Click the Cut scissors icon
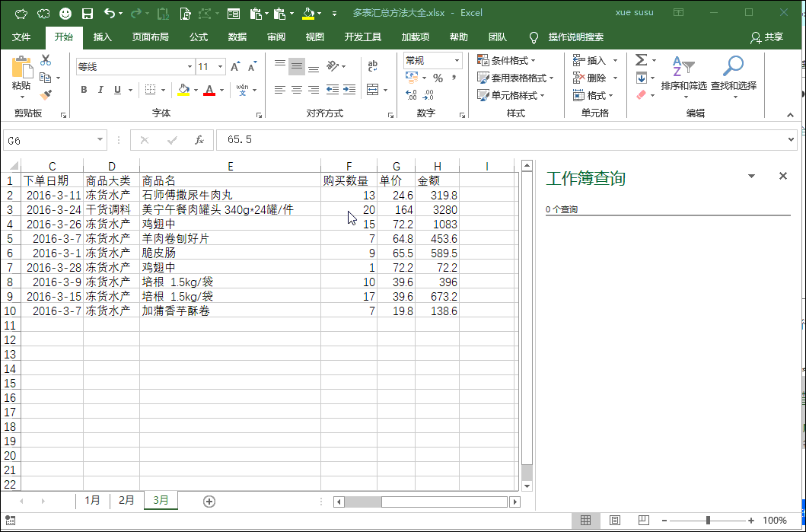The image size is (806, 532). tap(46, 60)
